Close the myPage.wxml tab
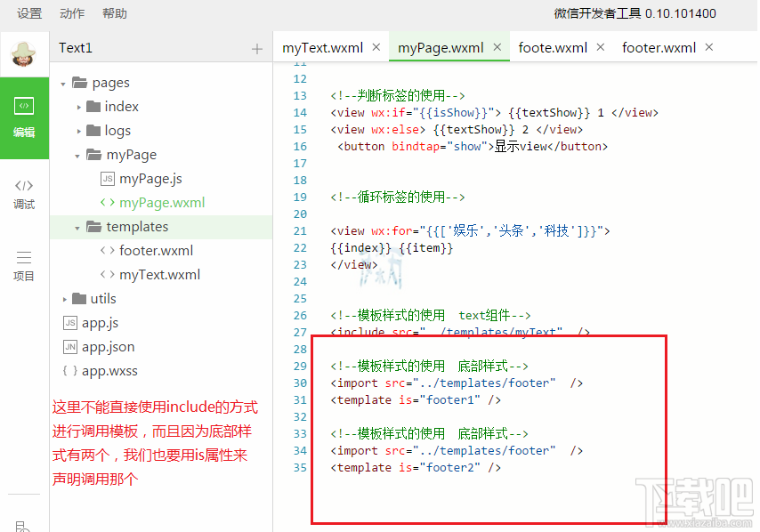Viewport: 760px width, 532px height. pos(497,47)
